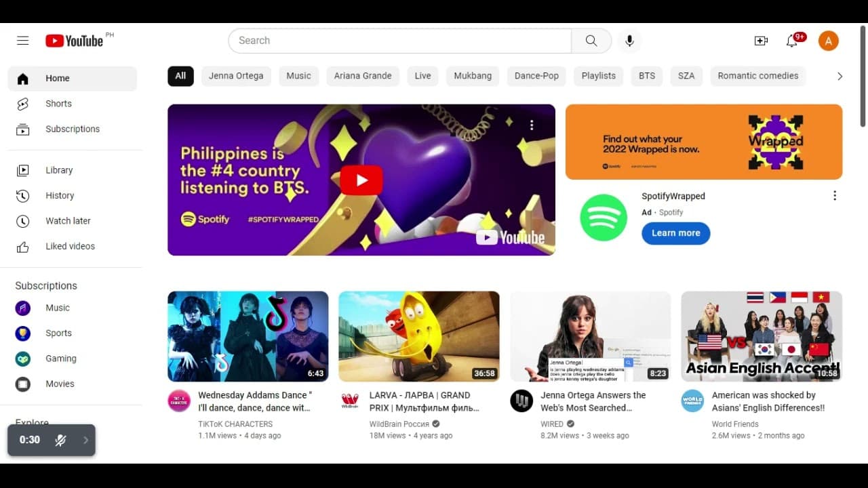
Task: Click the Learn more button
Action: pos(676,233)
